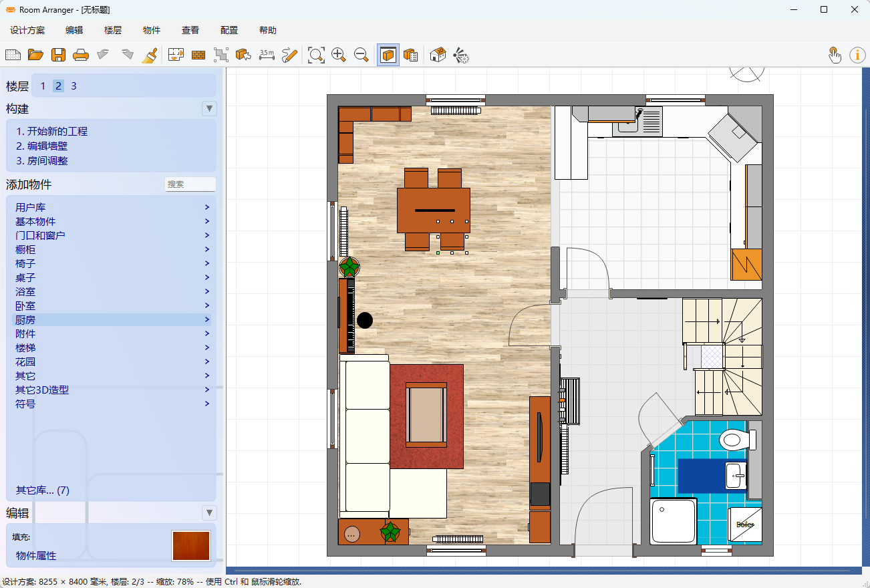Open a project with the folder icon
The width and height of the screenshot is (870, 588).
(35, 55)
